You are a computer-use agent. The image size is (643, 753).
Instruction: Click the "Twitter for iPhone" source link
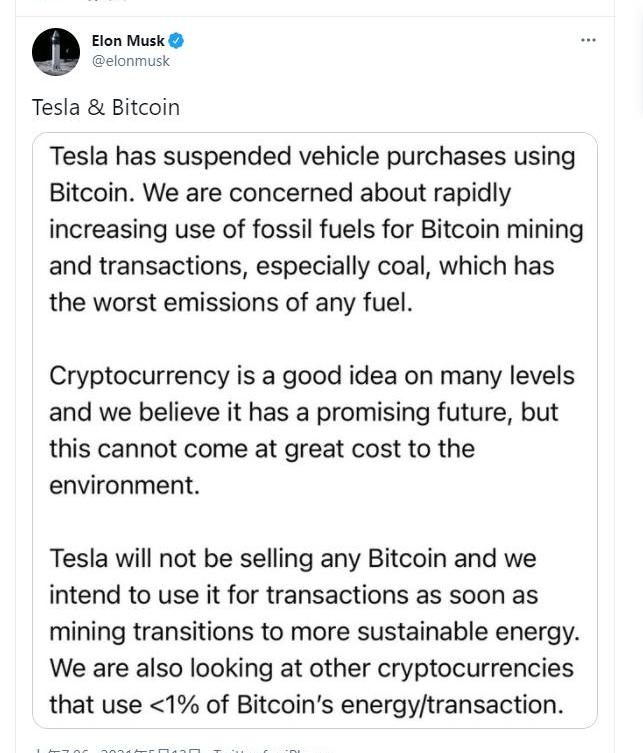tap(271, 750)
